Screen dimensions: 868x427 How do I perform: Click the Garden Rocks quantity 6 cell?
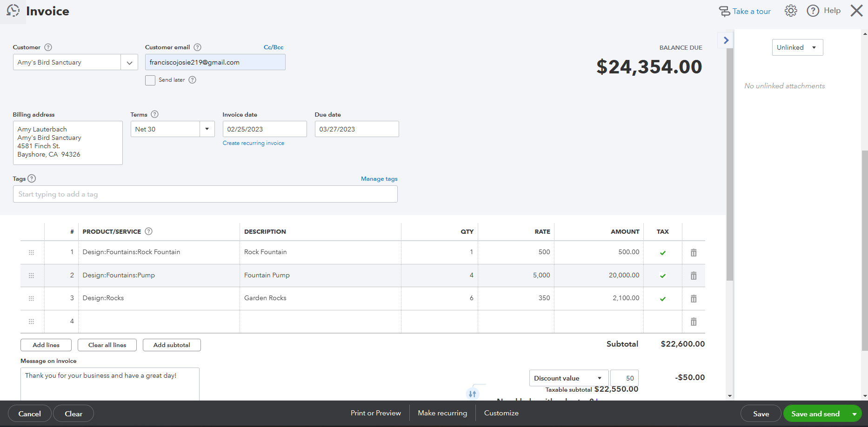pos(440,298)
